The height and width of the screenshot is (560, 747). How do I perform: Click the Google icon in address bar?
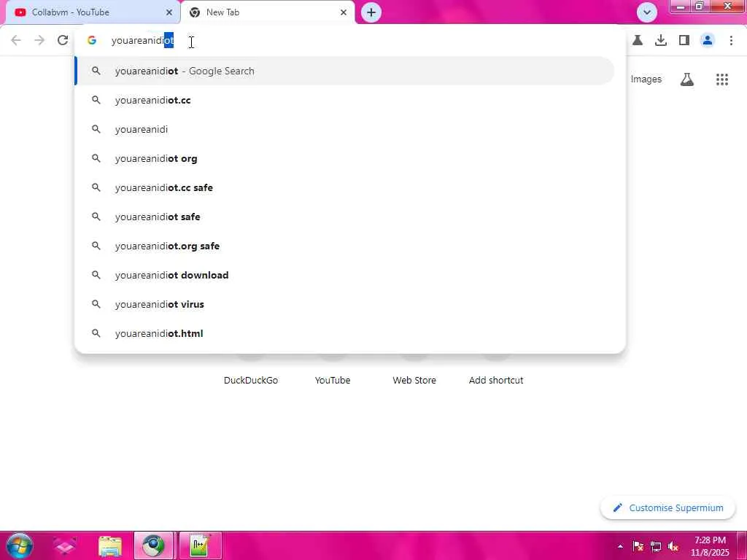[92, 41]
